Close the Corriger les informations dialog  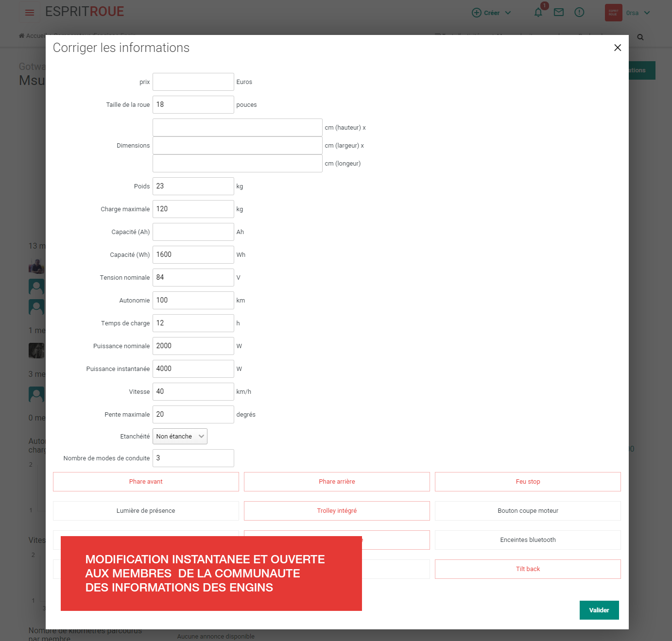pos(618,48)
